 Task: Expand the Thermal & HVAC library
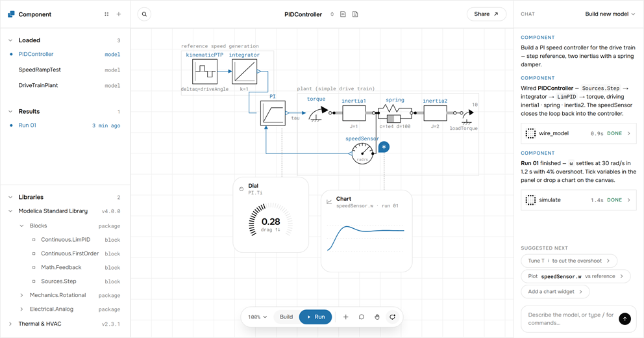tap(10, 324)
